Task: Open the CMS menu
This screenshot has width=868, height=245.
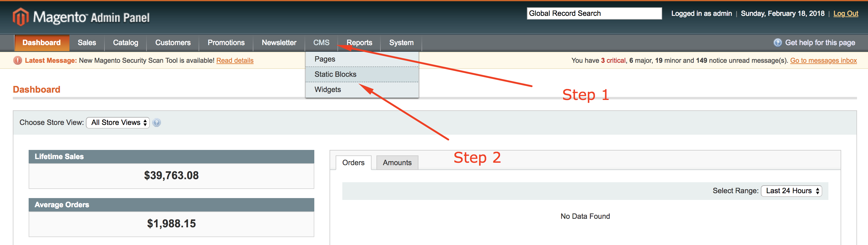Action: point(321,43)
